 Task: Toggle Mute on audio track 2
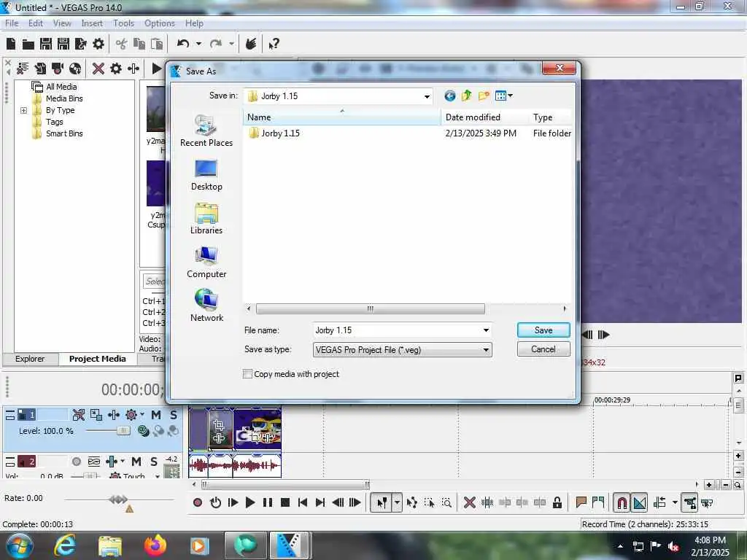[136, 461]
